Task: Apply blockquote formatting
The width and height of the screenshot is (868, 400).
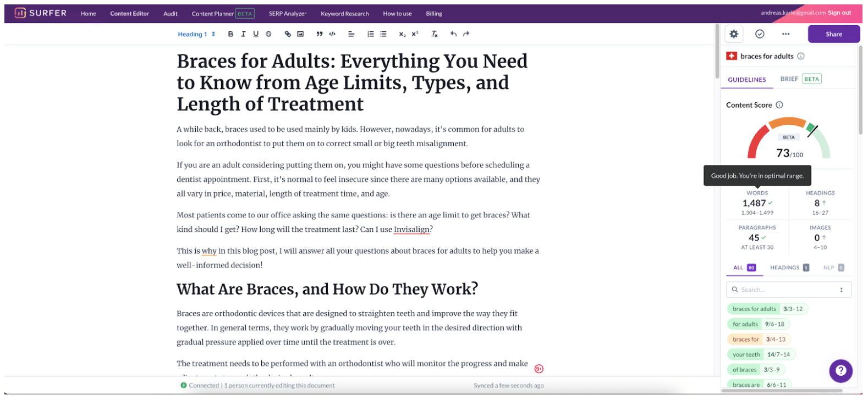Action: (320, 34)
